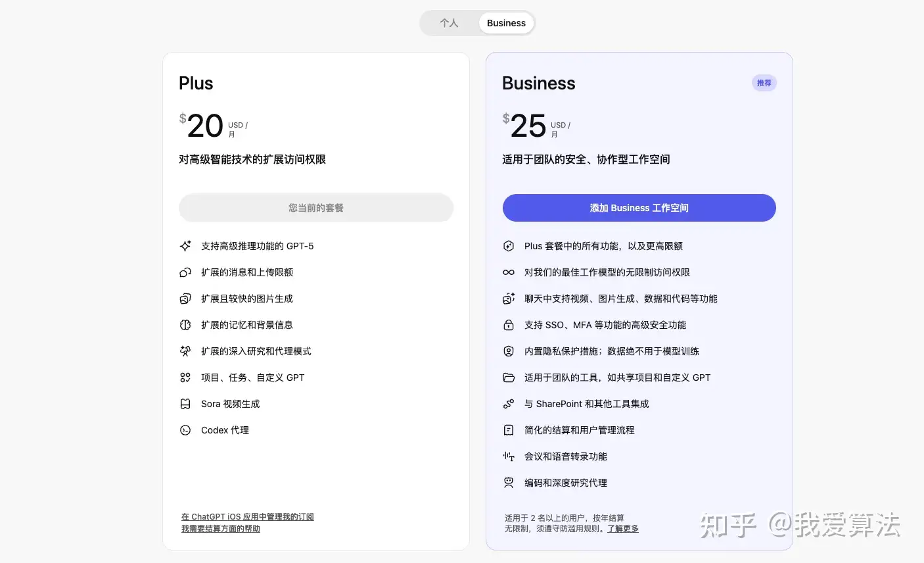The image size is (924, 563).
Task: Click the 了解更多 link
Action: coord(623,529)
